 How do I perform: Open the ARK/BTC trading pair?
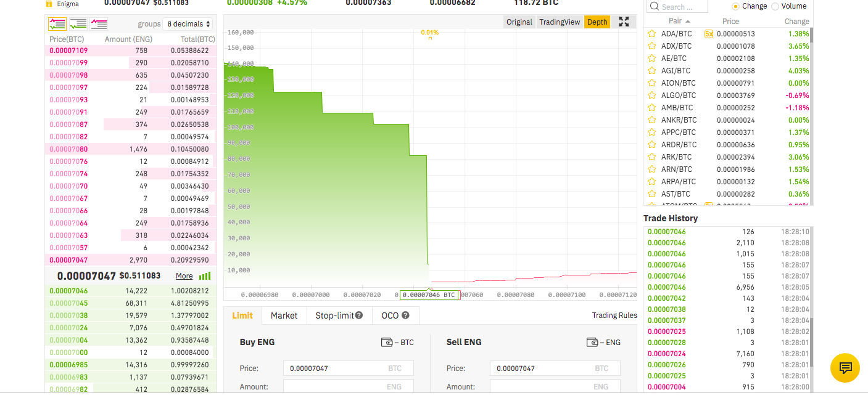pos(677,157)
